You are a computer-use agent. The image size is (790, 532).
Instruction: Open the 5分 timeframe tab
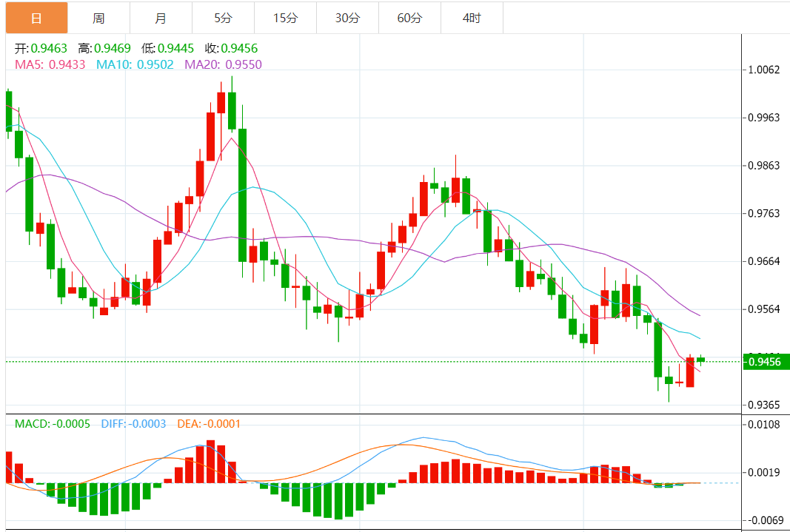(x=223, y=18)
